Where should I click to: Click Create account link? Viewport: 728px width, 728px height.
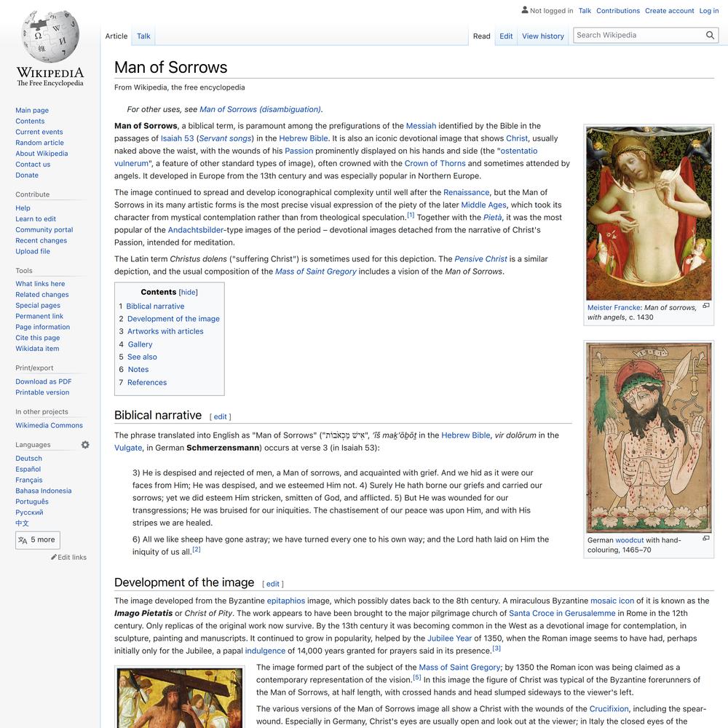coord(670,11)
